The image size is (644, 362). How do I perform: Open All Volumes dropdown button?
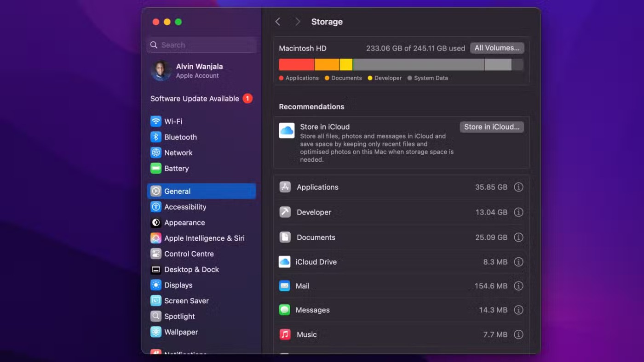(x=497, y=48)
